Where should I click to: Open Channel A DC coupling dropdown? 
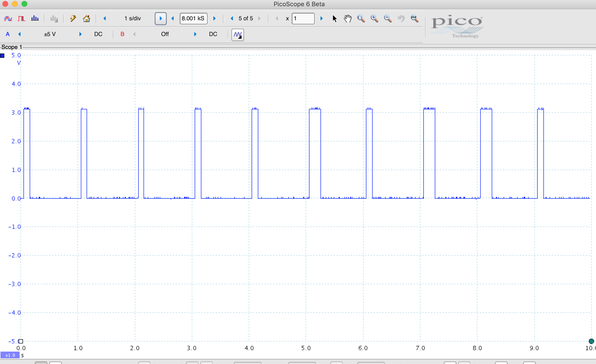pos(98,34)
